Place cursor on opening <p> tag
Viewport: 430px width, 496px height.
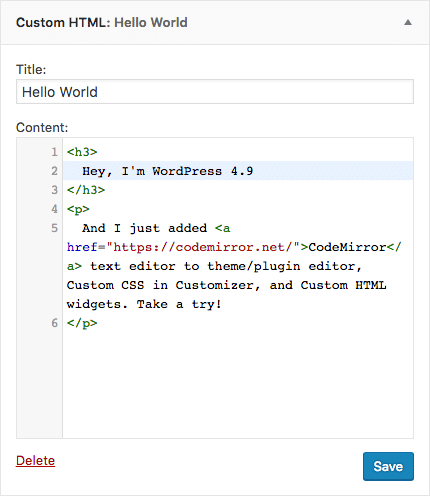pyautogui.click(x=78, y=209)
